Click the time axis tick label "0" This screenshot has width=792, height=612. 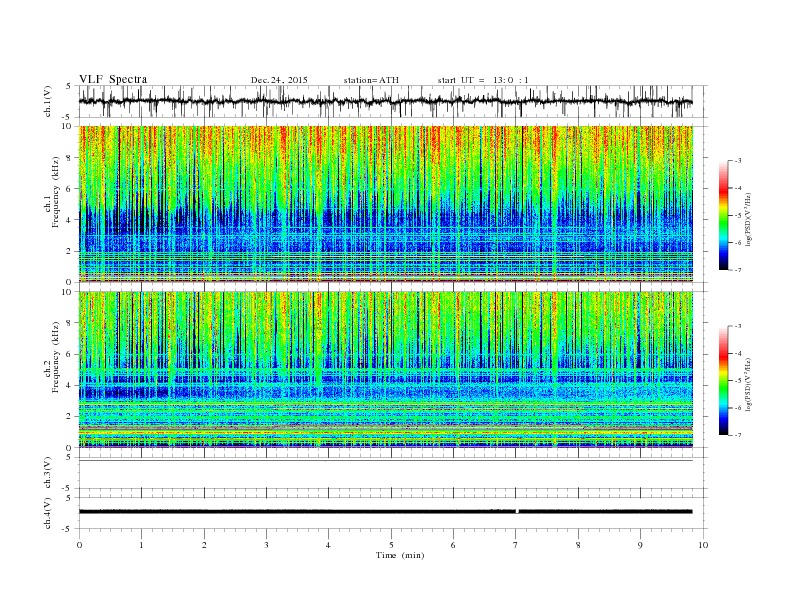pyautogui.click(x=79, y=545)
